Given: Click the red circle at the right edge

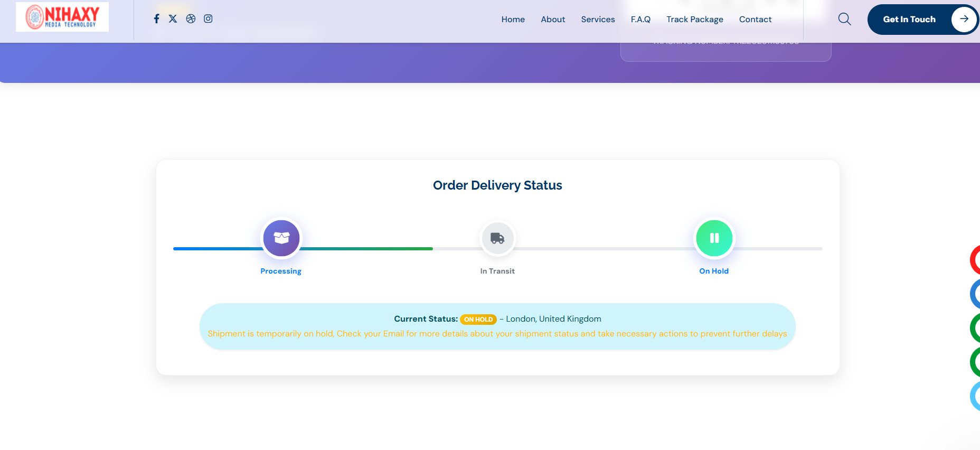Looking at the screenshot, I should [x=975, y=260].
